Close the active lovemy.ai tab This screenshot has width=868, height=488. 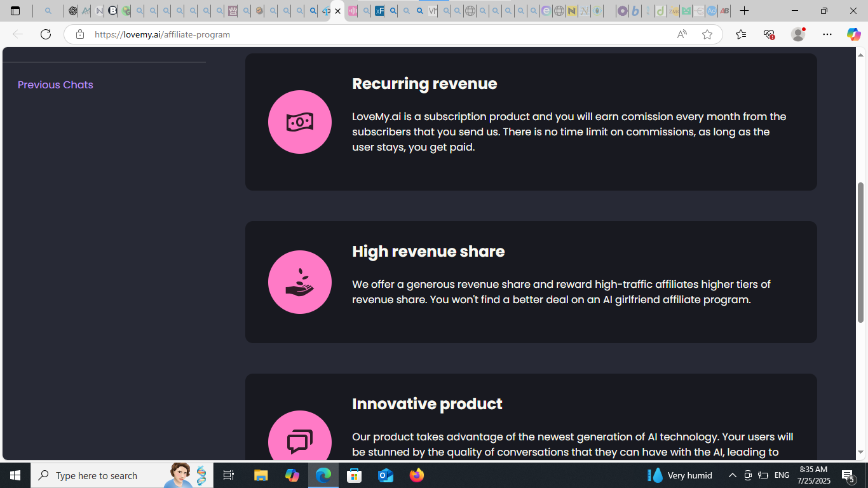pos(337,11)
